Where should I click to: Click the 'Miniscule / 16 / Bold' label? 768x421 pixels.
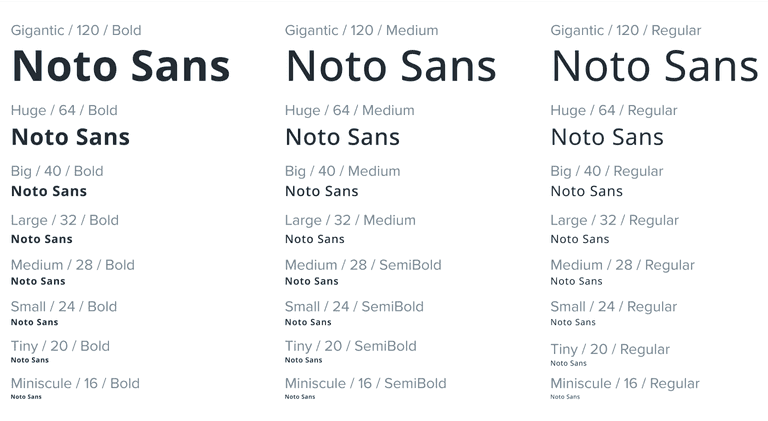(x=75, y=383)
